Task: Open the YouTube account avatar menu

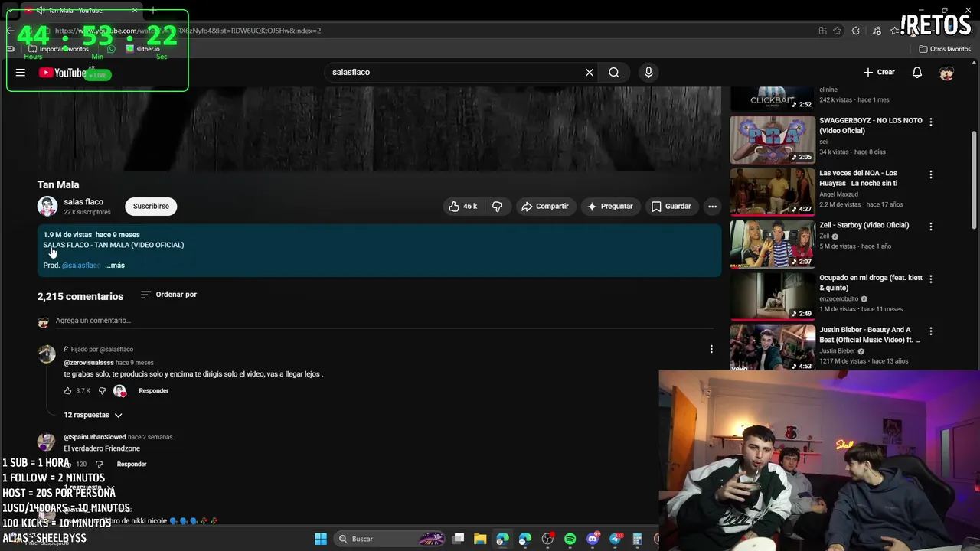Action: 947,73
